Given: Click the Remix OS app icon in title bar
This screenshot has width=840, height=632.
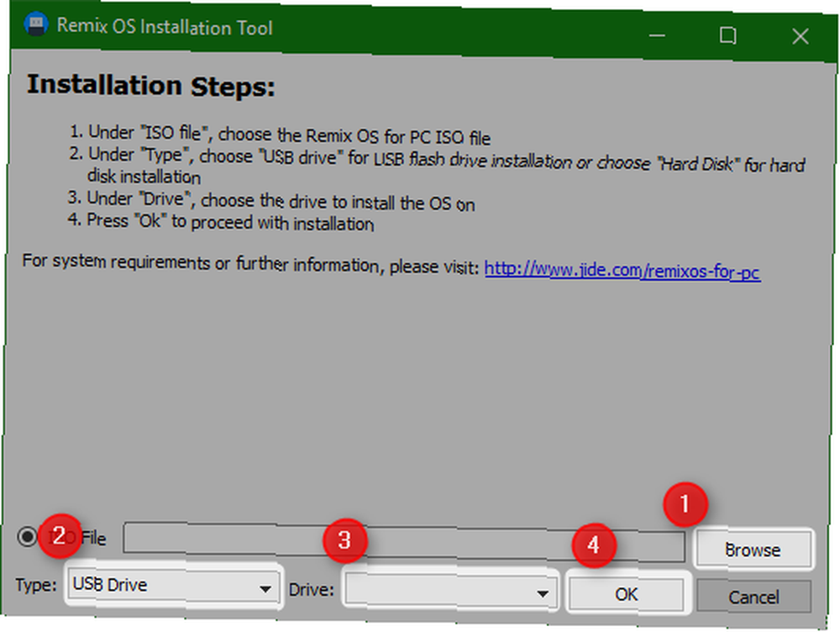Looking at the screenshot, I should [36, 24].
